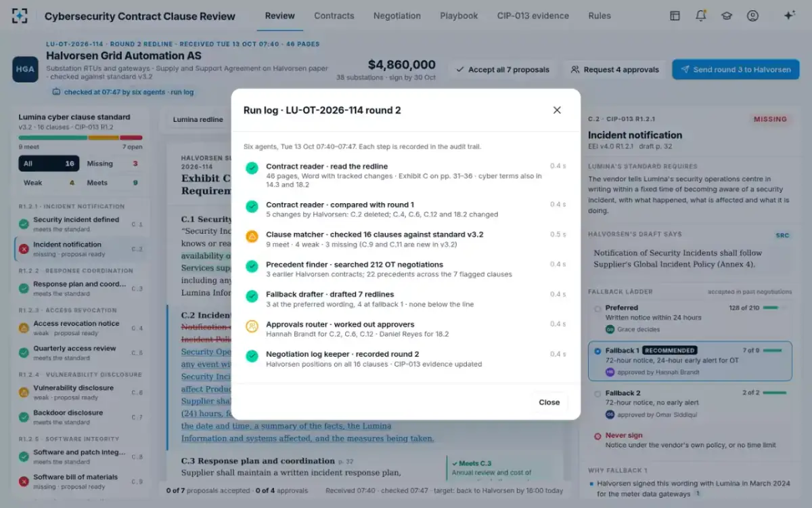
Task: Click warning icon on Vulnerability disclosure row
Action: point(24,391)
